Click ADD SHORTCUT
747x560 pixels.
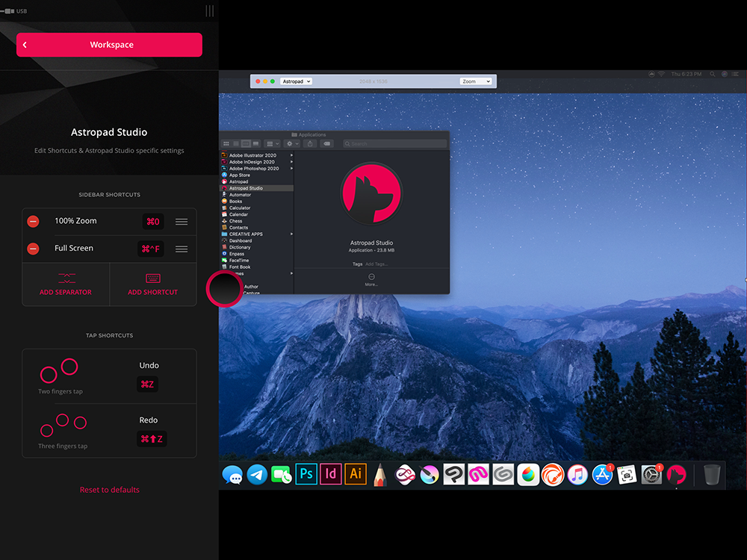[153, 284]
